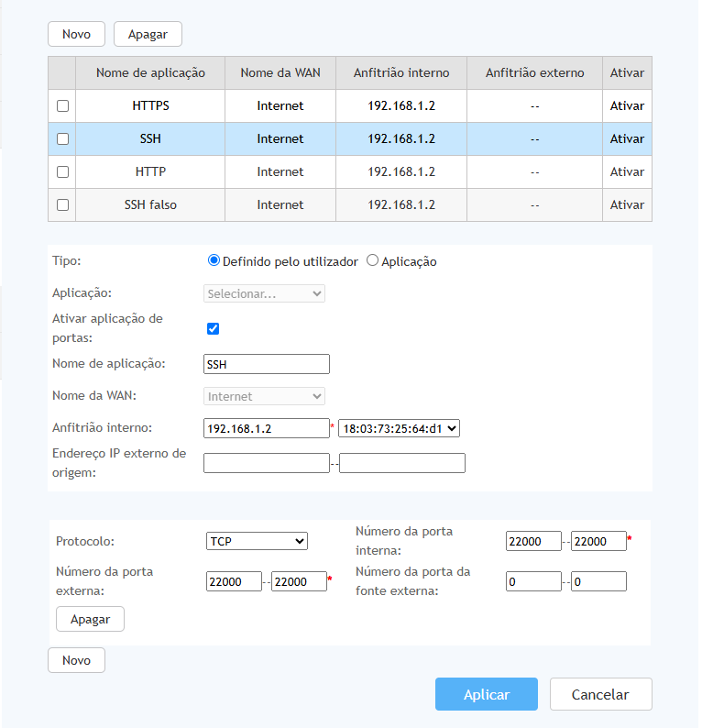Focus the 'Nome de aplicação' text field
This screenshot has height=728, width=702.
(x=266, y=364)
